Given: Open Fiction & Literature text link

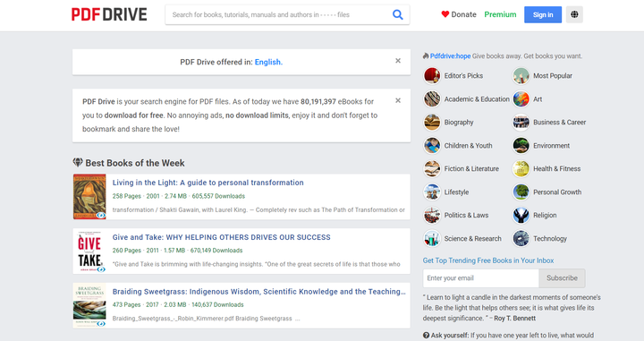Looking at the screenshot, I should 471,169.
